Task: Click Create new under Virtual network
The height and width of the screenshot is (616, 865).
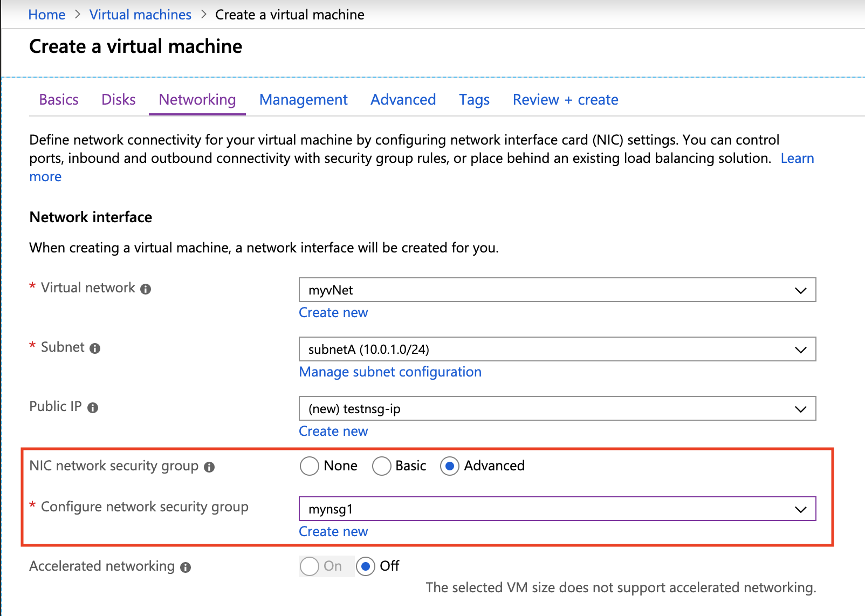Action: coord(333,313)
